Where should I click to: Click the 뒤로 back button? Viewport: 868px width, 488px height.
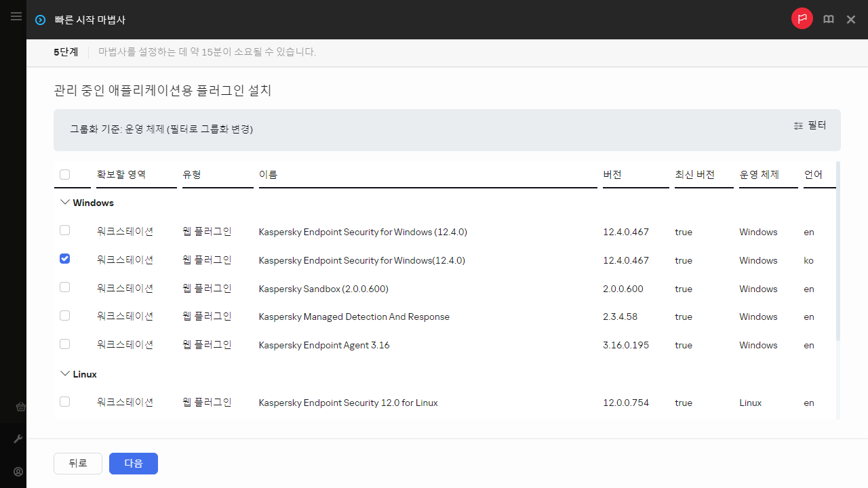pos(77,464)
